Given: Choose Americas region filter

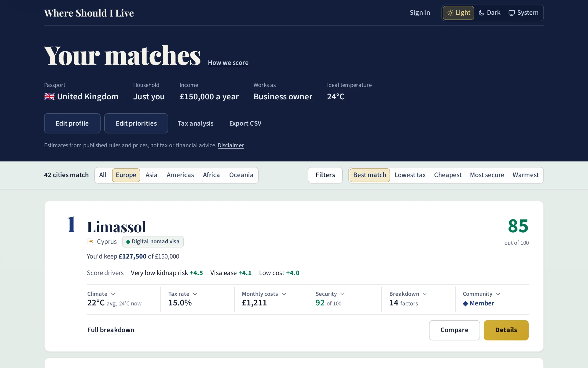Looking at the screenshot, I should pos(180,175).
